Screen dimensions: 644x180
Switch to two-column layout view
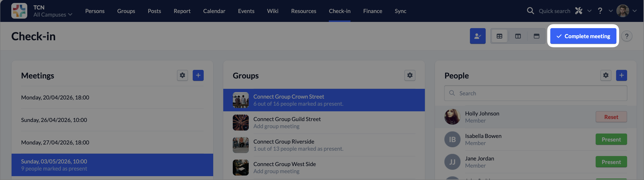(x=518, y=36)
